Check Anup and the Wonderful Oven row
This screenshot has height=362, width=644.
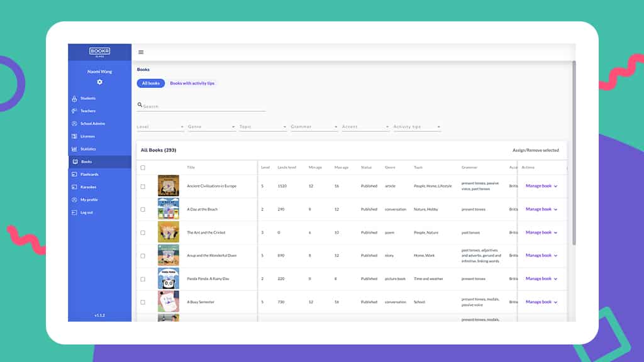pos(143,256)
